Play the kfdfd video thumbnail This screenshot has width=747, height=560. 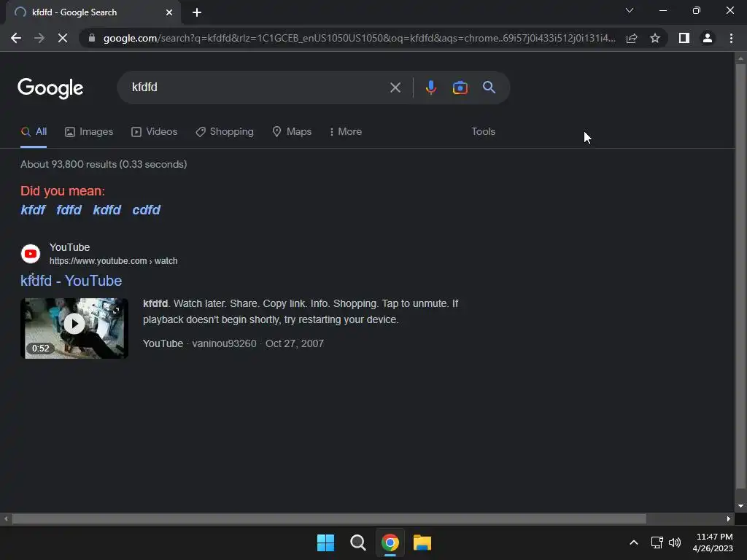click(74, 329)
